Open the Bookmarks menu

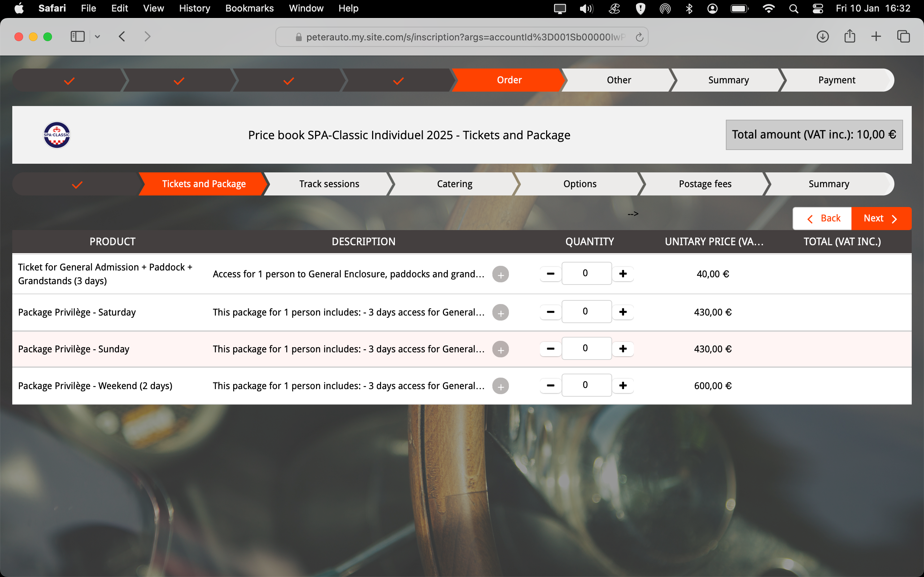(x=249, y=8)
